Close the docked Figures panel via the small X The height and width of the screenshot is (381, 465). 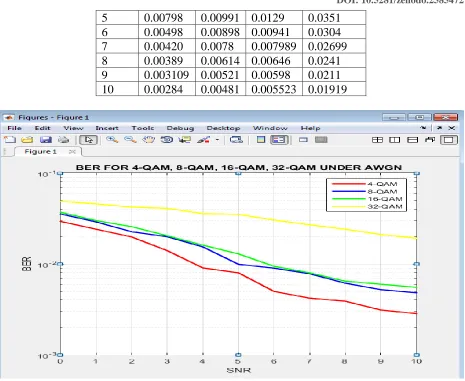[x=451, y=128]
